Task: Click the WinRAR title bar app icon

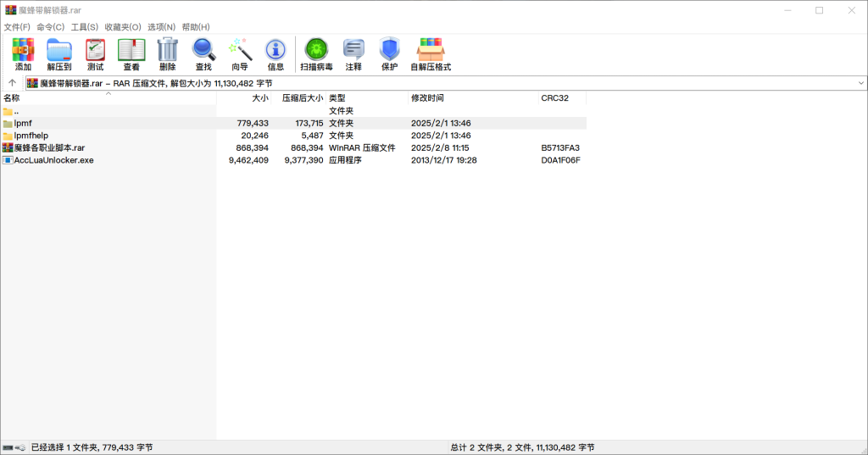Action: [x=10, y=10]
